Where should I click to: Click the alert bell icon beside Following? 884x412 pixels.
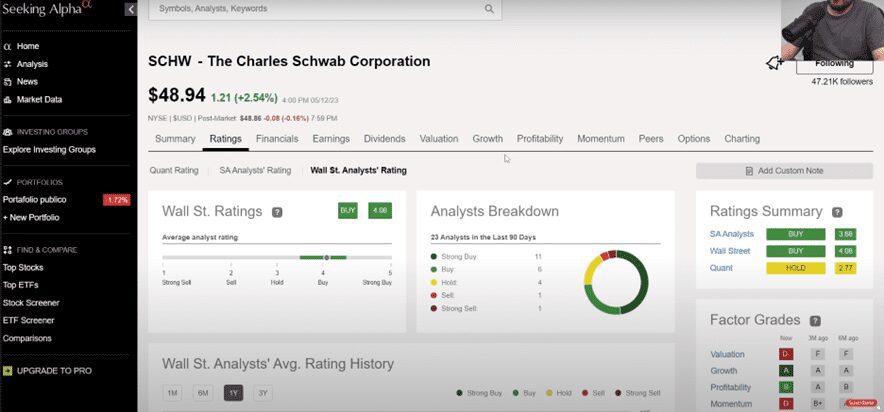(x=774, y=63)
